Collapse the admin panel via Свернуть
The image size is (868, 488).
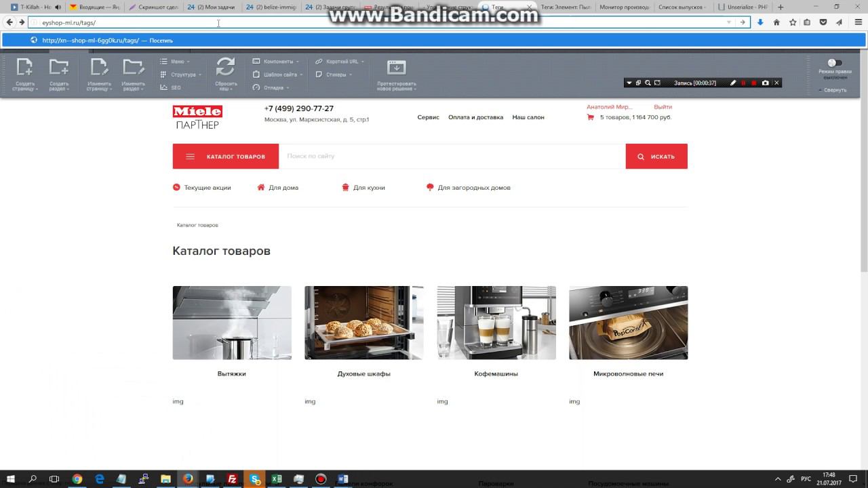(x=833, y=90)
